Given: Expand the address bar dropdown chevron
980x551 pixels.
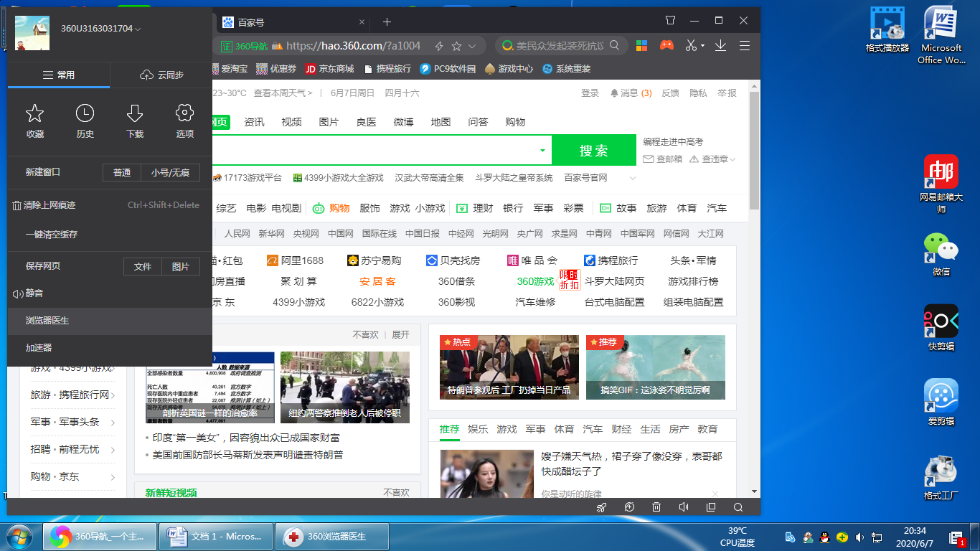Looking at the screenshot, I should pyautogui.click(x=472, y=46).
